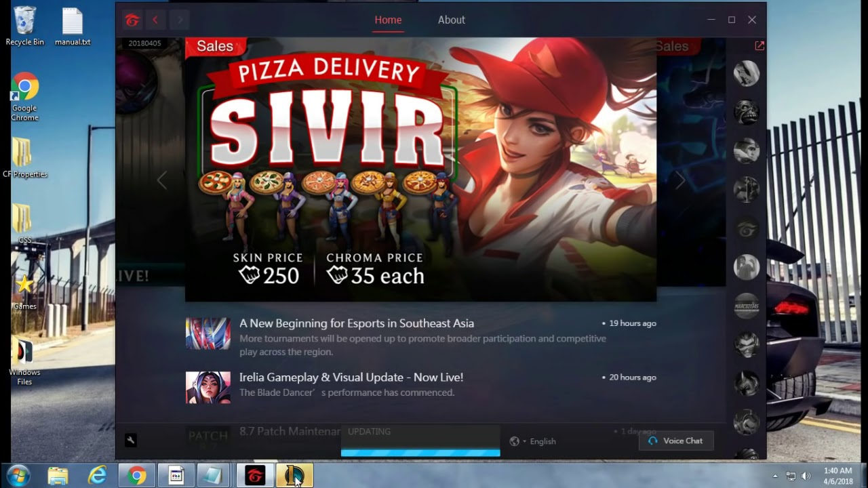This screenshot has height=488, width=868.
Task: Switch to the Home tab
Action: click(388, 20)
